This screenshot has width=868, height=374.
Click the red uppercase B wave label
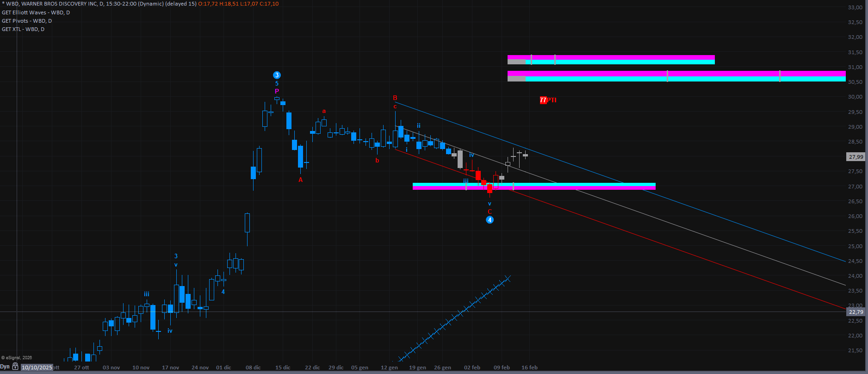pyautogui.click(x=395, y=98)
